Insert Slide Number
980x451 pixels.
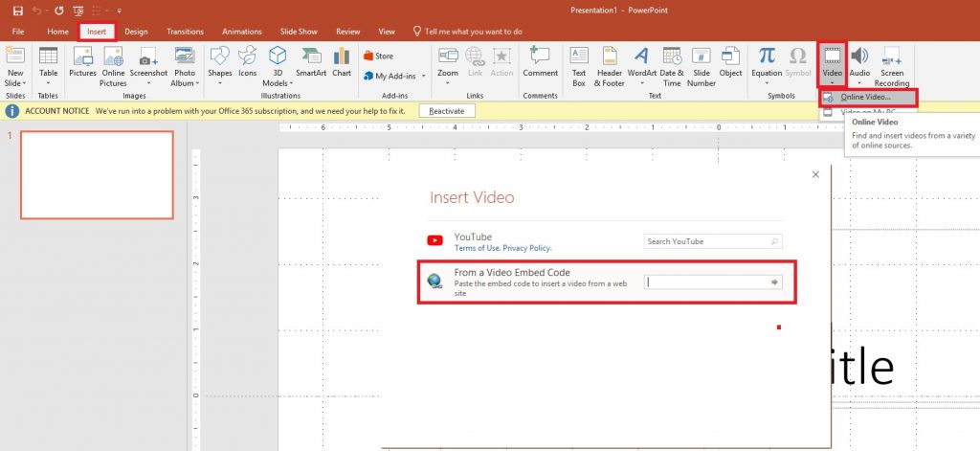click(702, 66)
